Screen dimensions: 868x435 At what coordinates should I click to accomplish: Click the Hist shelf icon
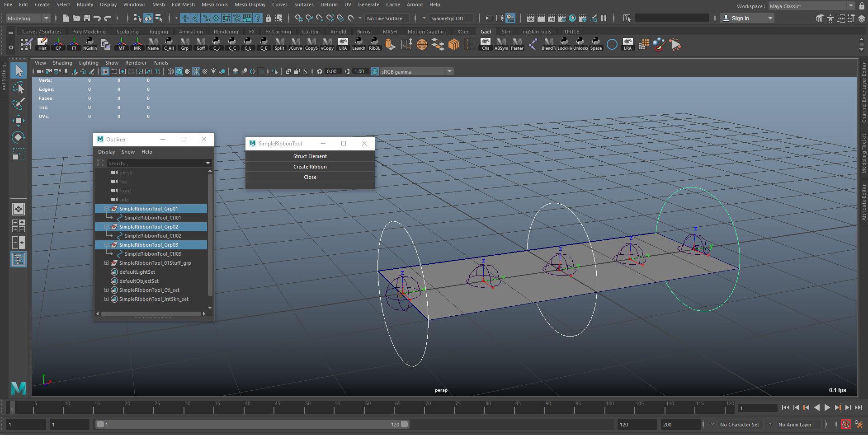(x=42, y=44)
